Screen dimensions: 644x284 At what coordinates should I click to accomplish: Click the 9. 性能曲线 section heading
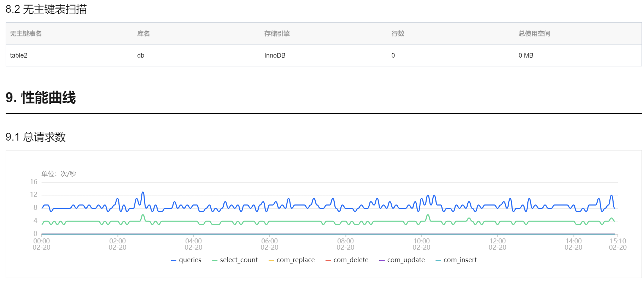(41, 97)
